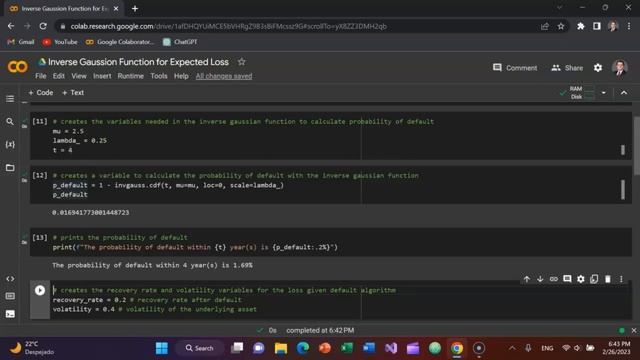
Task: Share this page icon in address bar
Action: point(544,26)
